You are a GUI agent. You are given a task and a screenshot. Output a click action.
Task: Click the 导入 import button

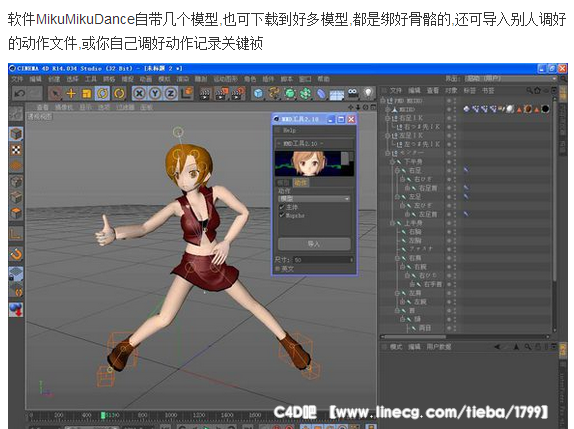(x=314, y=244)
